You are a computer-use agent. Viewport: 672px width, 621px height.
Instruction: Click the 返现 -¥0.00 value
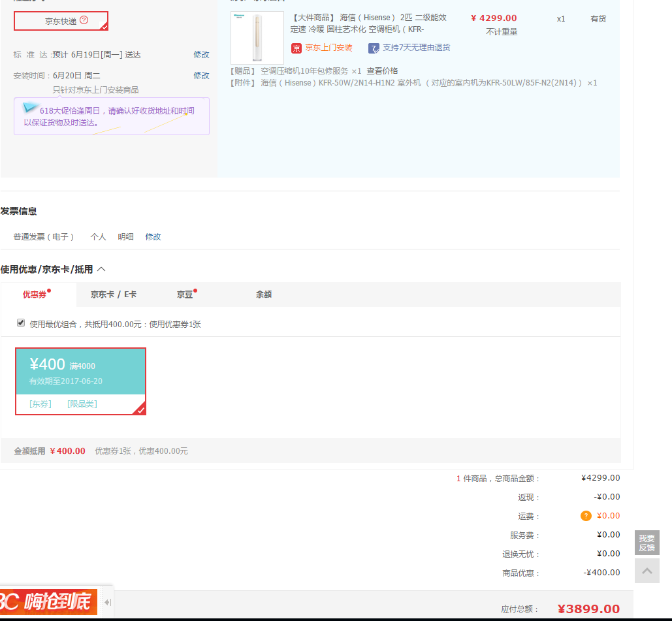tap(607, 497)
